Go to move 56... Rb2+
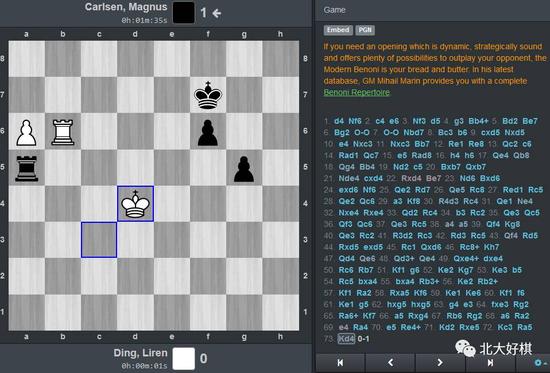The image size is (550, 373). tap(488, 281)
